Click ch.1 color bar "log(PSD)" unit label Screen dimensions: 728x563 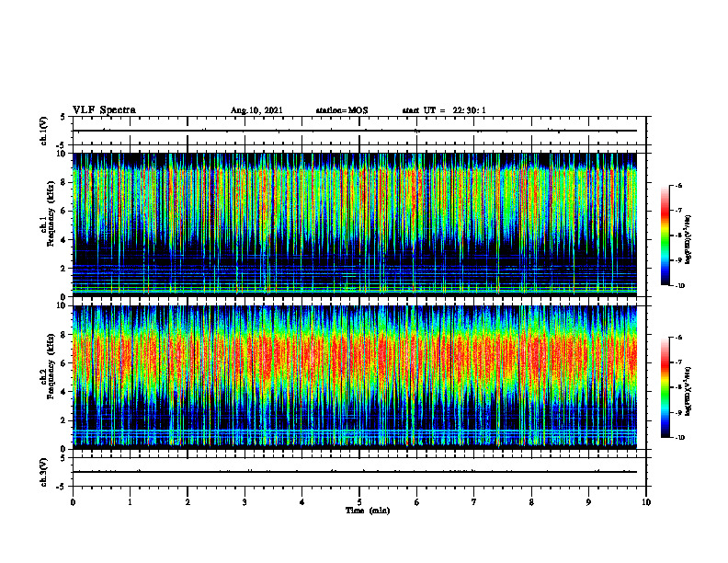point(688,240)
